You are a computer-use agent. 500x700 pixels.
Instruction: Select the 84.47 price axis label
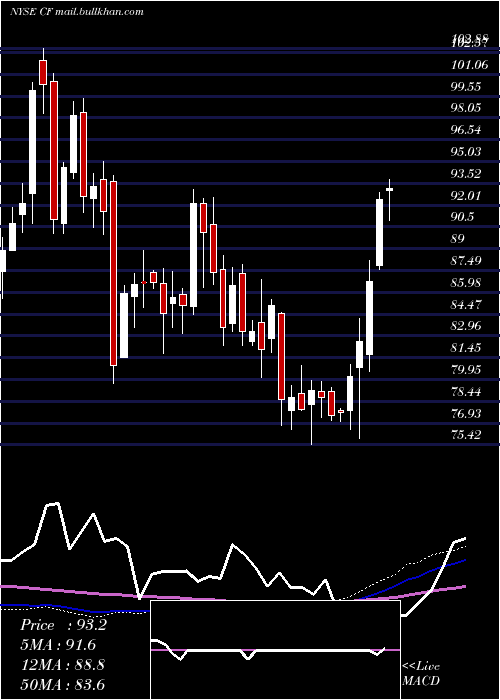point(466,305)
